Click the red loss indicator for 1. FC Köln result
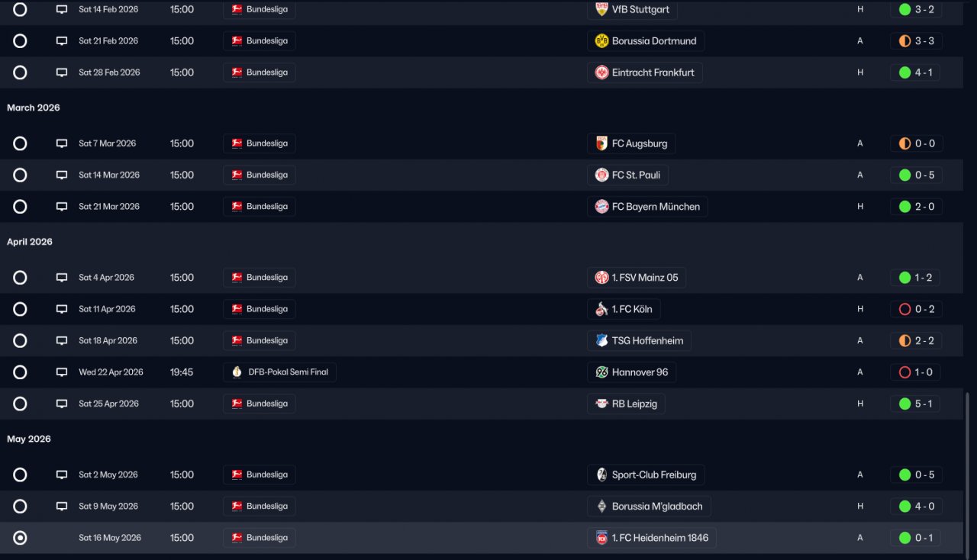Screen dimensions: 977x560 click(x=904, y=309)
